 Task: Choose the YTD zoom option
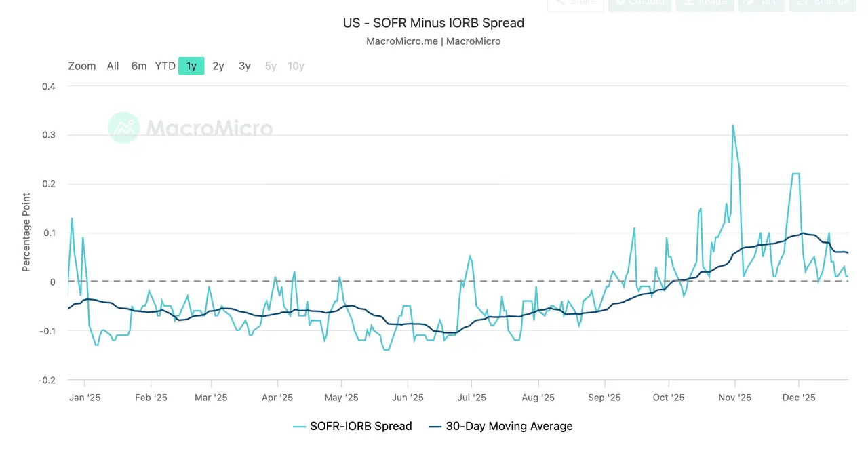165,66
